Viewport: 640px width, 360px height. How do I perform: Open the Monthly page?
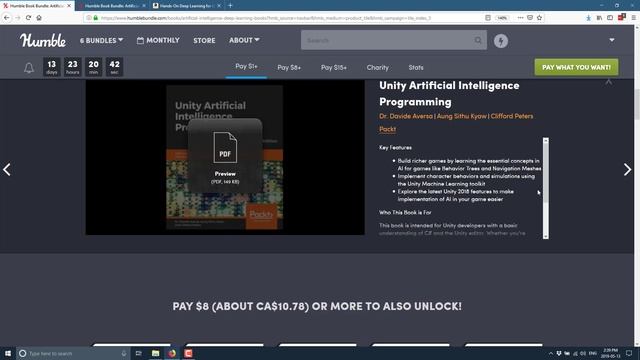tap(158, 40)
